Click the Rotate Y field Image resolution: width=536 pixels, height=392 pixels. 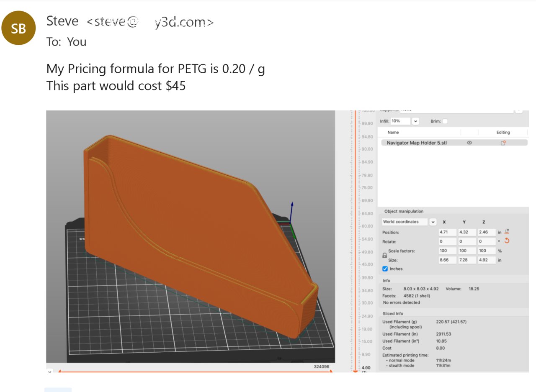coord(467,241)
